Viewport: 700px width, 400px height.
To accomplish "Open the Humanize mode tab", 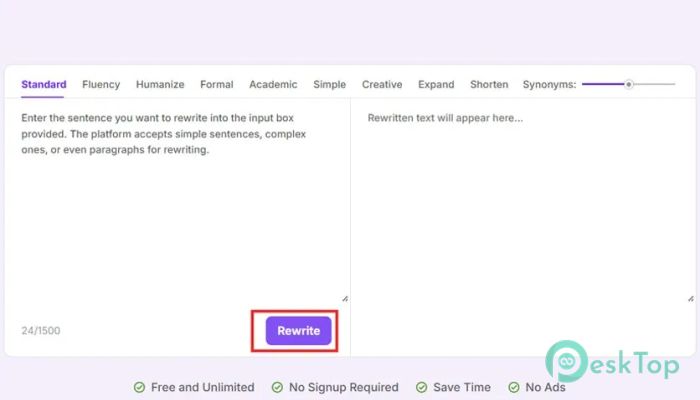I will click(x=160, y=84).
